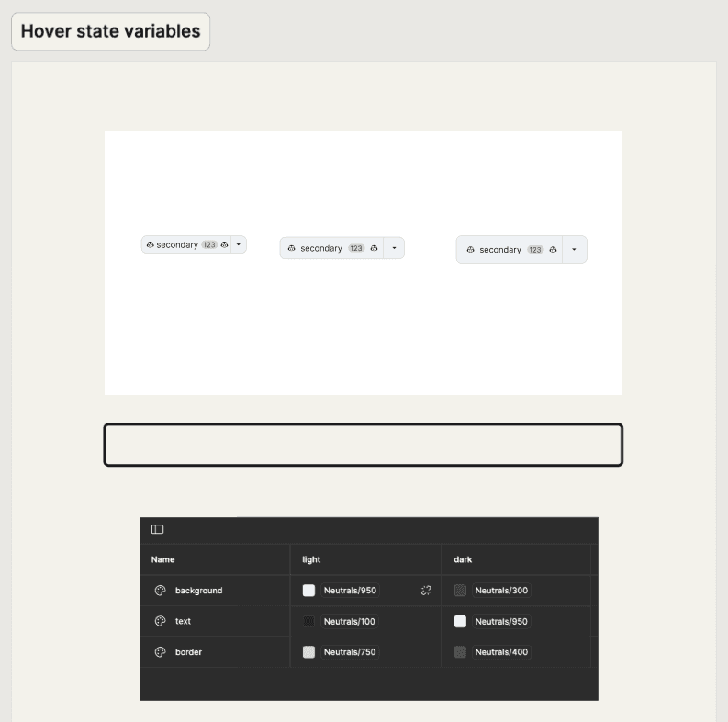Screen dimensions: 728x722
Task: Click leading icon on the medium secondary button
Action: 292,248
